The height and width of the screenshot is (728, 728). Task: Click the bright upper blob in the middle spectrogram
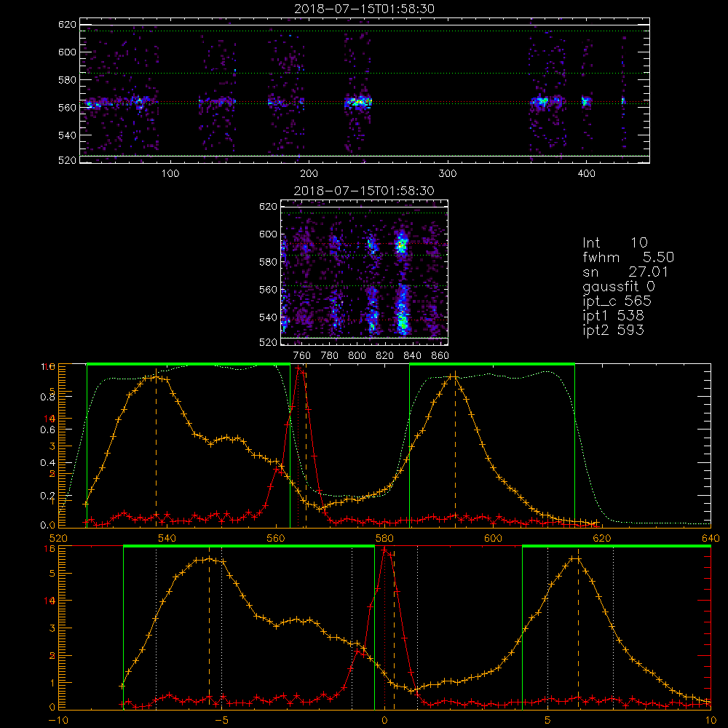click(401, 242)
